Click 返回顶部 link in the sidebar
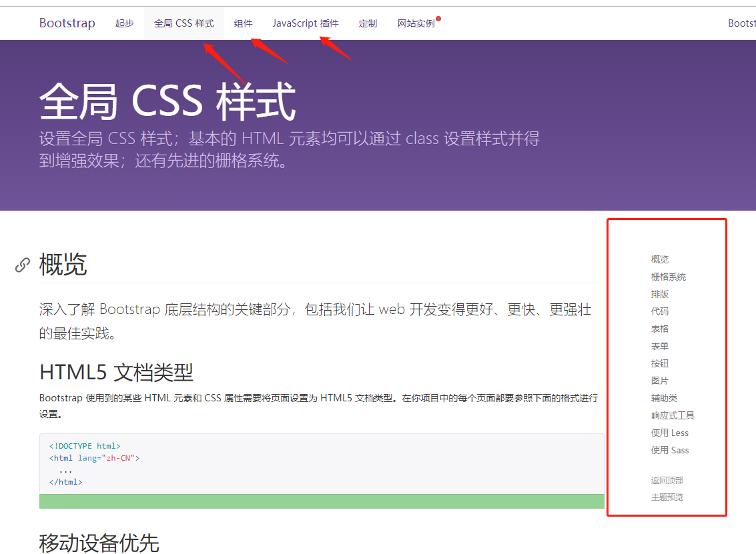 [667, 480]
